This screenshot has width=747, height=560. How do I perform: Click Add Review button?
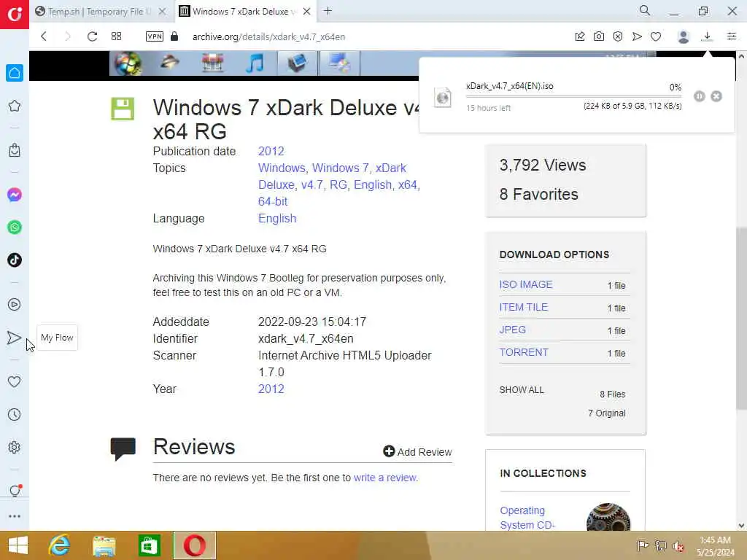417,451
